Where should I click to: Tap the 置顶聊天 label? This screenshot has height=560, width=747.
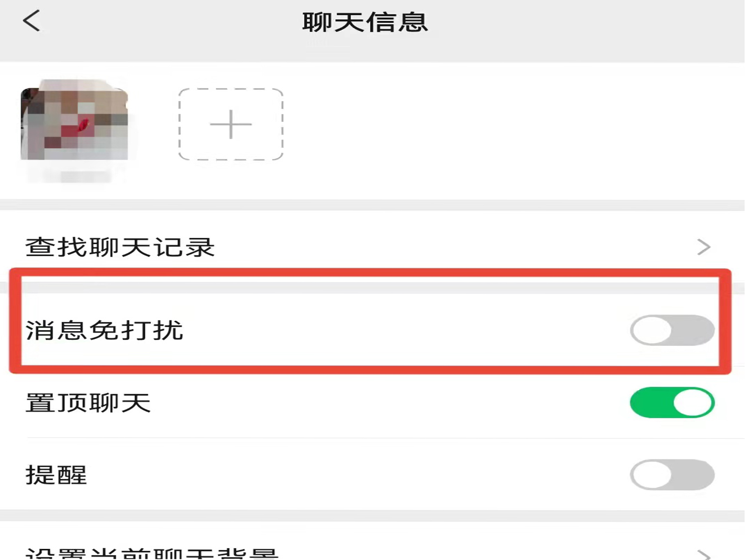coord(88,402)
